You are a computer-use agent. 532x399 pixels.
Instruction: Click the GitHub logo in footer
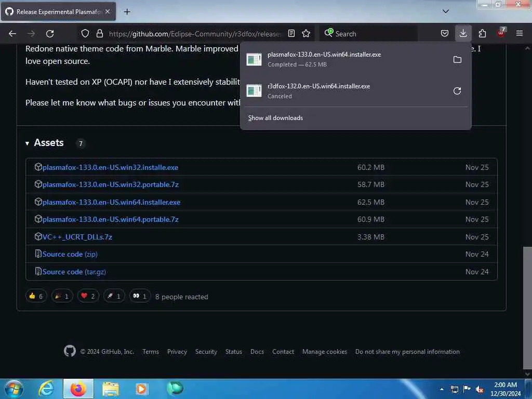[x=70, y=351]
